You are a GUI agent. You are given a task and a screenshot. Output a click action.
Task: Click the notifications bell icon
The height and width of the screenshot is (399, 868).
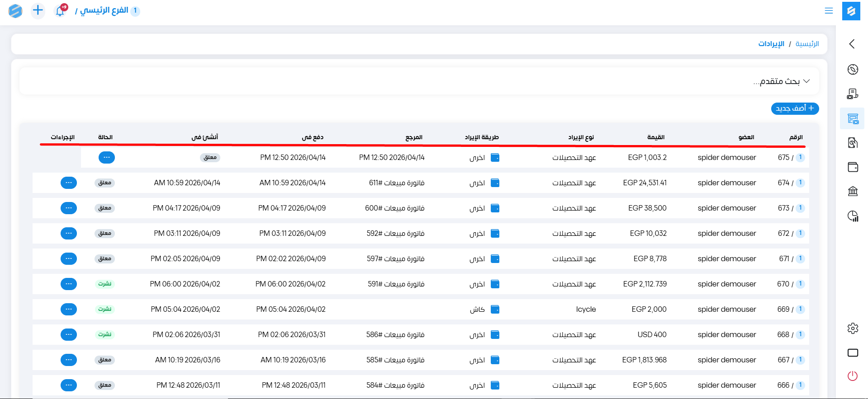(x=60, y=11)
